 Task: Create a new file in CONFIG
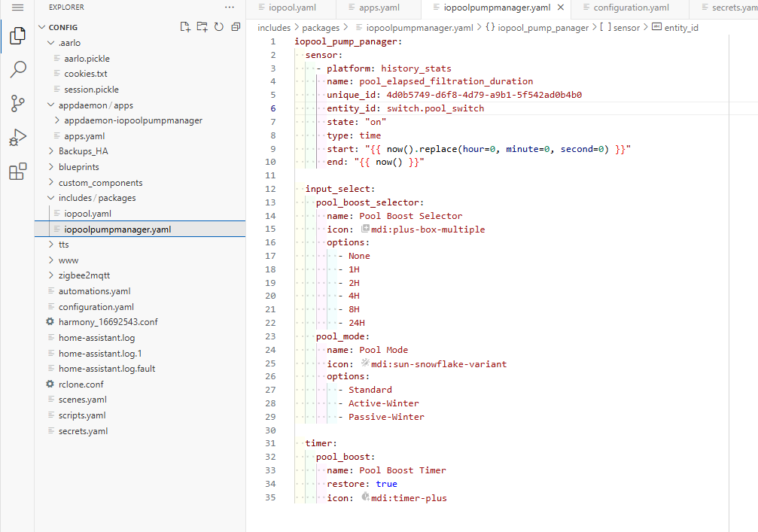click(x=185, y=27)
